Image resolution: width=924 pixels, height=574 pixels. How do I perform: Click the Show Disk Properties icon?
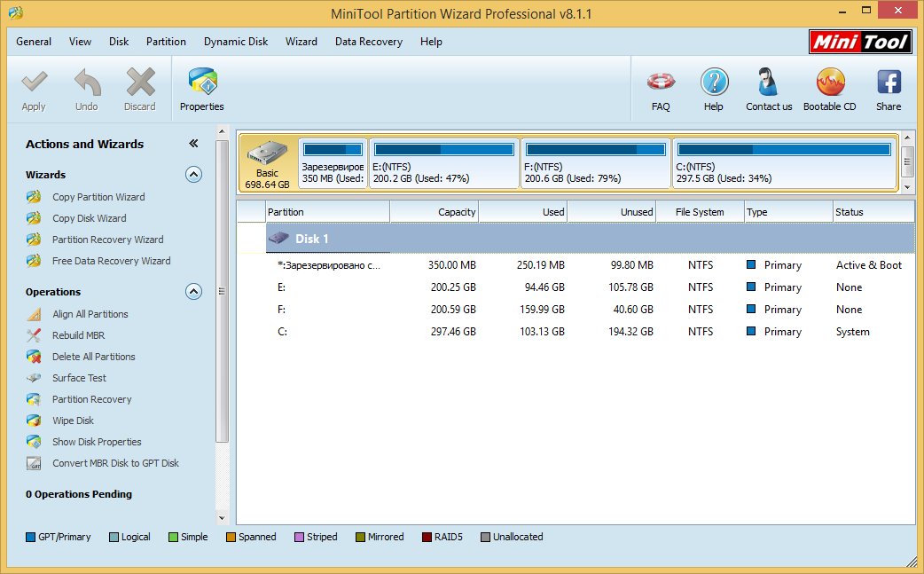[34, 442]
